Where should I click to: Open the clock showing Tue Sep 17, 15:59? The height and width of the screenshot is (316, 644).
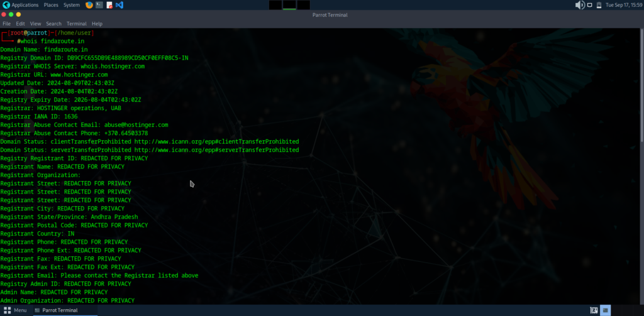pyautogui.click(x=624, y=5)
